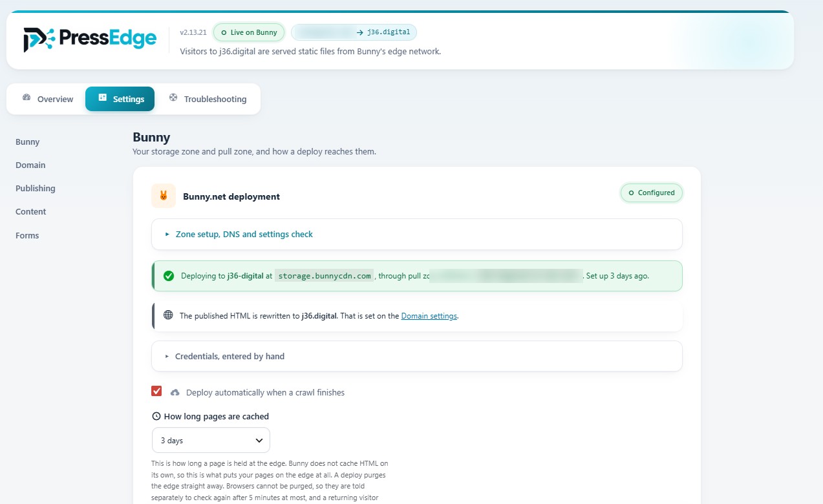Image resolution: width=823 pixels, height=504 pixels.
Task: Open Content sidebar section
Action: (x=31, y=211)
